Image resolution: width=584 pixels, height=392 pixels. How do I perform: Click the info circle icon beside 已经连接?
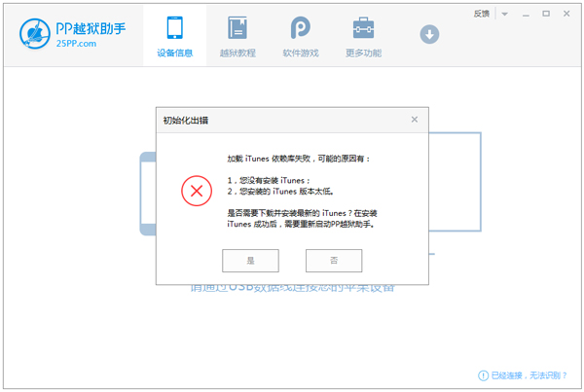pyautogui.click(x=483, y=375)
